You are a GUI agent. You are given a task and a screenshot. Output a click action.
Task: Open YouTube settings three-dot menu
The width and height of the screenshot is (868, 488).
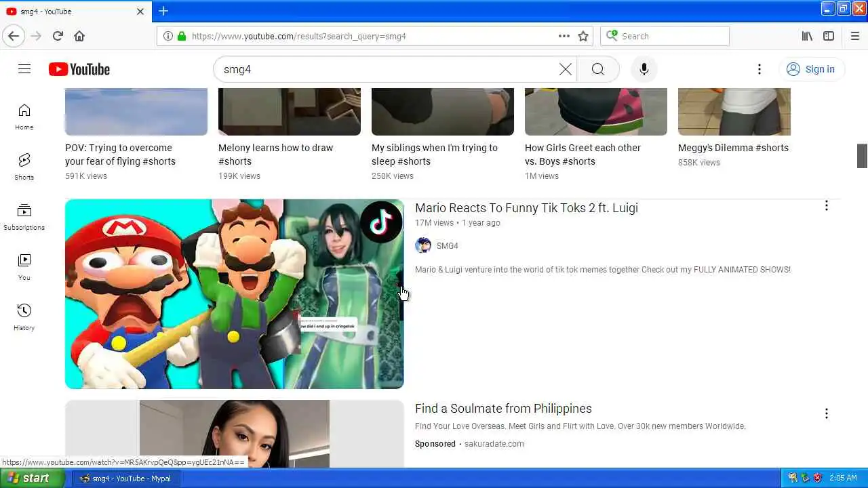[x=759, y=69]
